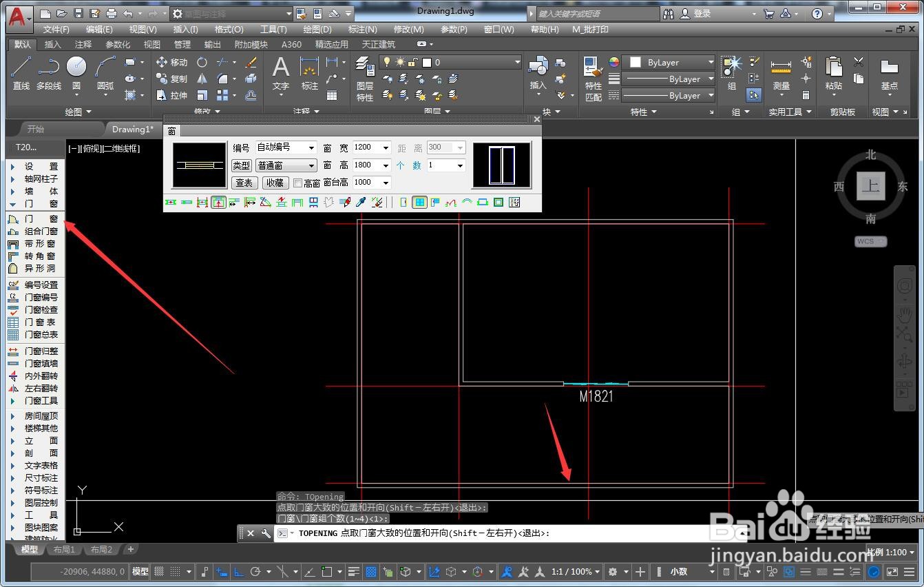Switch to the 布局1 layout tab
This screenshot has width=924, height=587.
[x=64, y=550]
